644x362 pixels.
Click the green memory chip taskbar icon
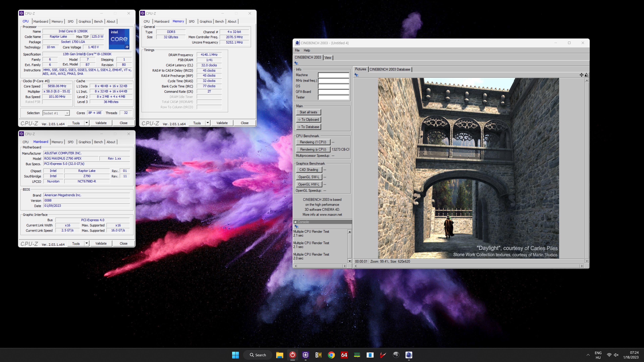(357, 355)
